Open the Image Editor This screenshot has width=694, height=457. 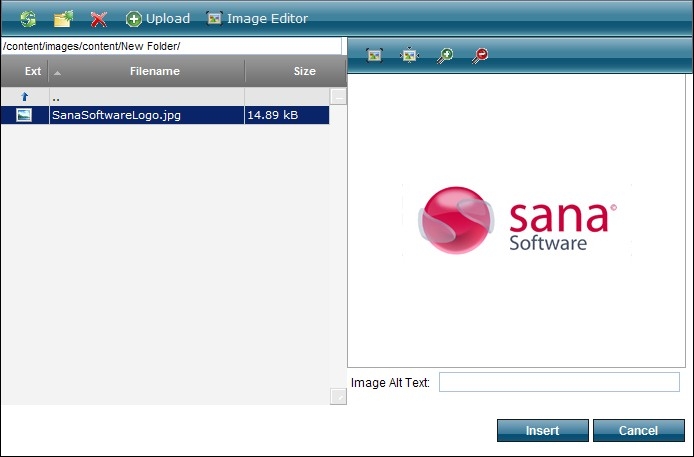257,19
